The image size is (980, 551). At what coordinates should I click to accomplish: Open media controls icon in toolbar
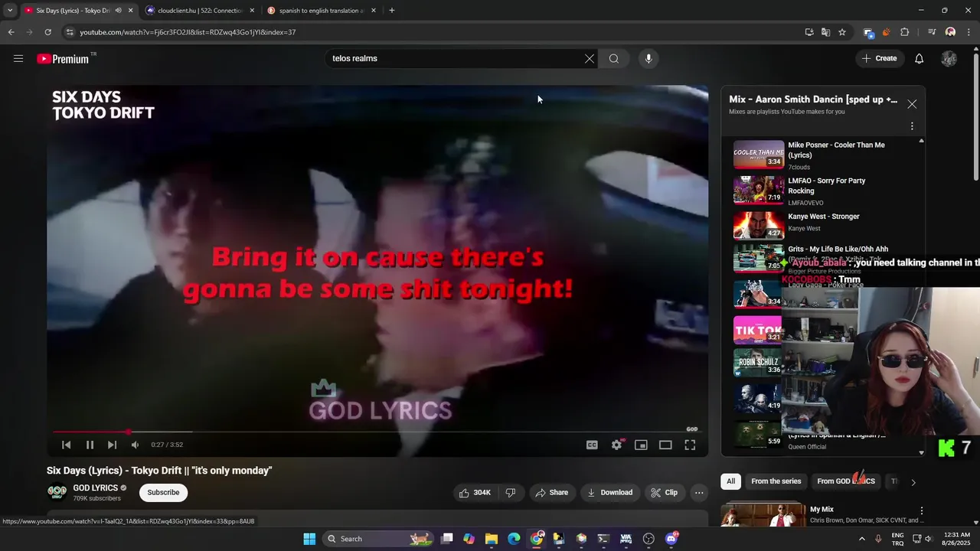pos(932,32)
